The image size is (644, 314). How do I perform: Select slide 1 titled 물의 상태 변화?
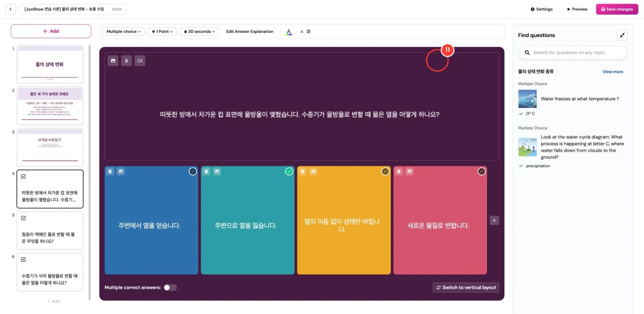click(x=50, y=64)
